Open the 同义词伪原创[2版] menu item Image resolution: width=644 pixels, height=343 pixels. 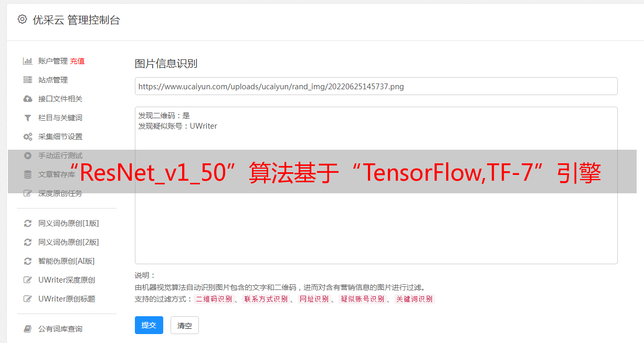pyautogui.click(x=68, y=242)
